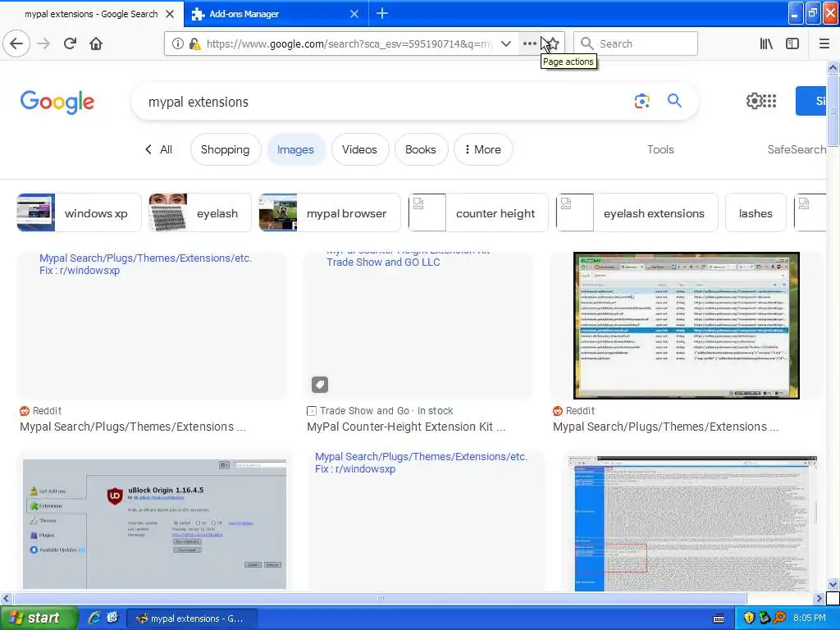
Task: Open the Library view icon
Action: (x=766, y=43)
